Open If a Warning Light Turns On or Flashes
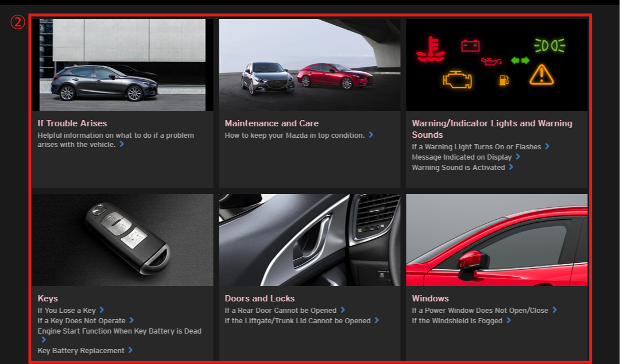The width and height of the screenshot is (620, 364). pos(476,147)
